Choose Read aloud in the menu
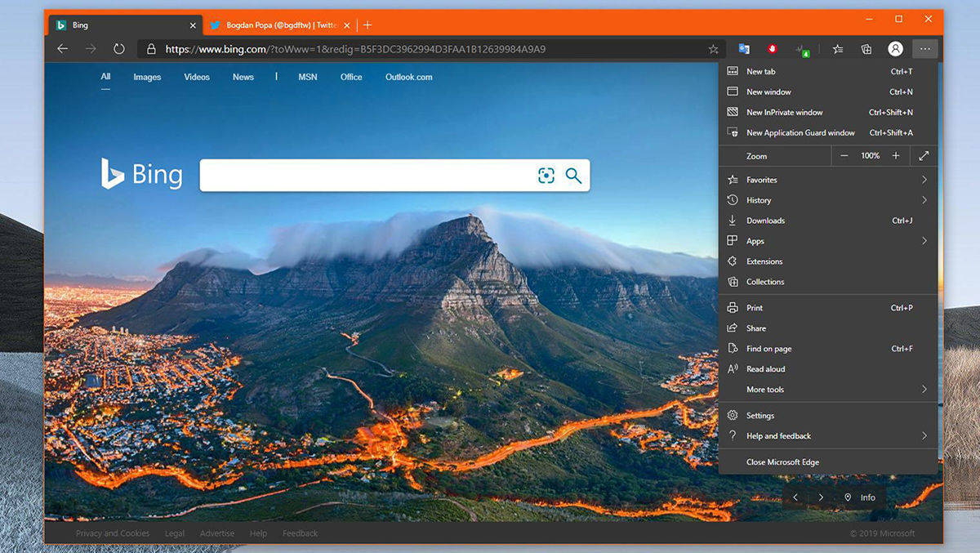This screenshot has height=553, width=980. [828, 369]
